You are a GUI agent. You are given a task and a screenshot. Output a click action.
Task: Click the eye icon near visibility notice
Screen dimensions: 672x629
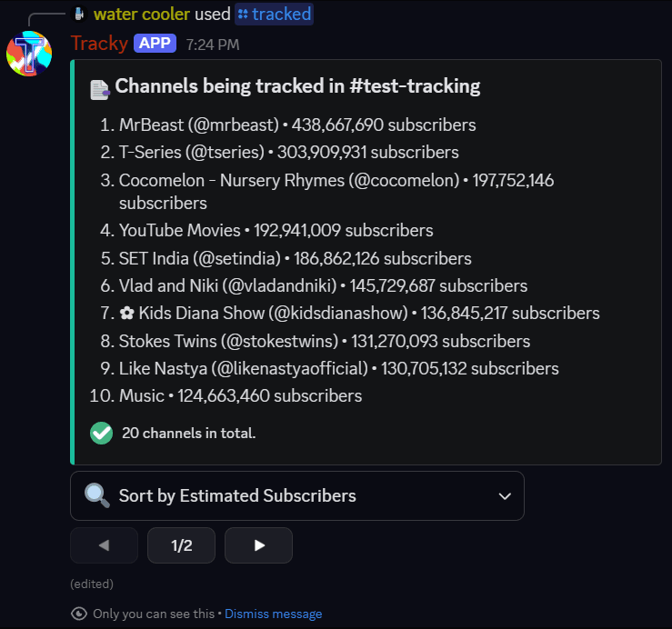click(79, 614)
